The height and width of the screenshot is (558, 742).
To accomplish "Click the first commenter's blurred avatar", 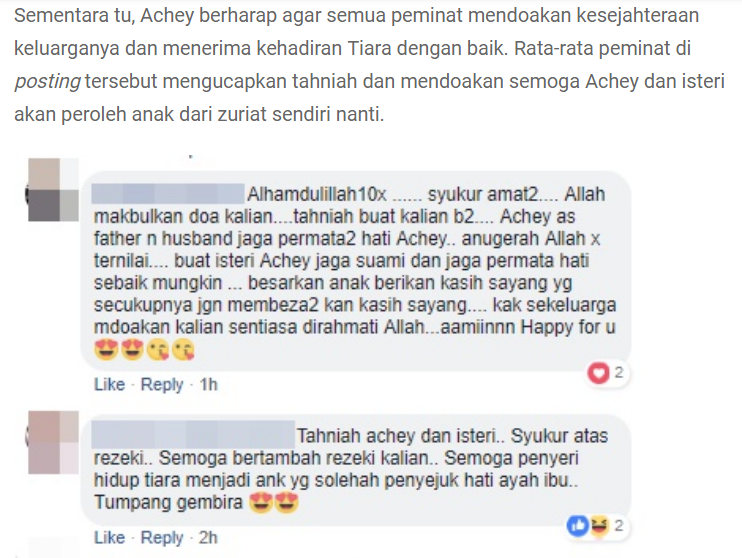I will pos(53,190).
